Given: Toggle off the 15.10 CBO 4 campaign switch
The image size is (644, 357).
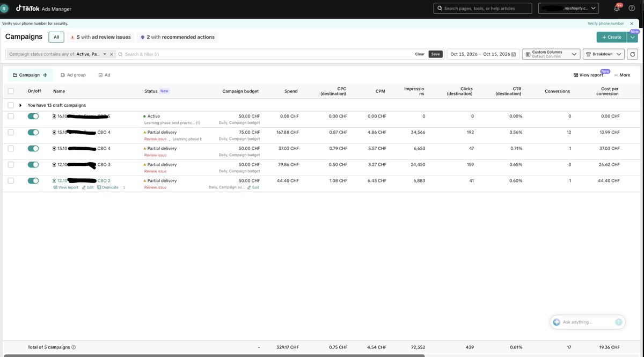Looking at the screenshot, I should (33, 133).
